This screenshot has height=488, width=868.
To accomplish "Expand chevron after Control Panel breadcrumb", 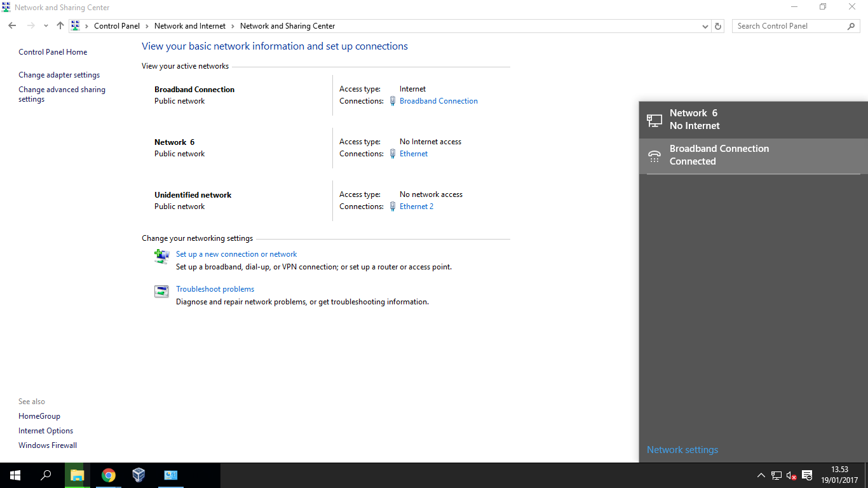I will coord(147,26).
